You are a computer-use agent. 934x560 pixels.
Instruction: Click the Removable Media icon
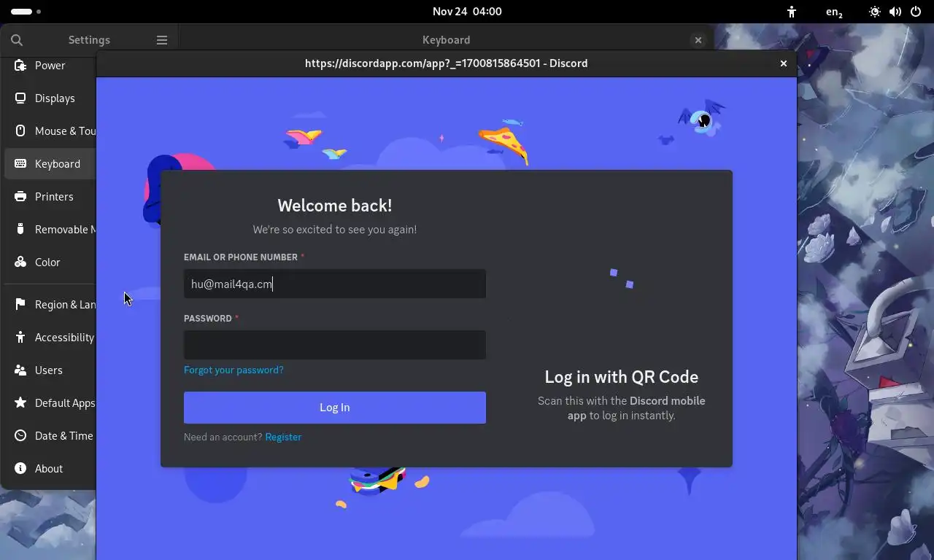tap(20, 230)
